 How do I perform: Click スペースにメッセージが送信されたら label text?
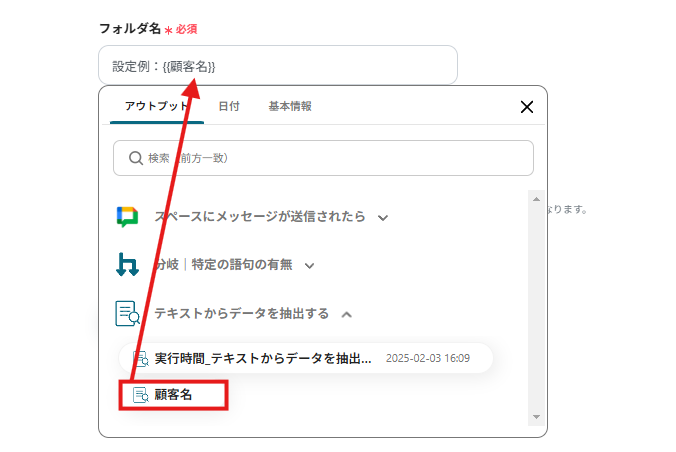pos(260,217)
